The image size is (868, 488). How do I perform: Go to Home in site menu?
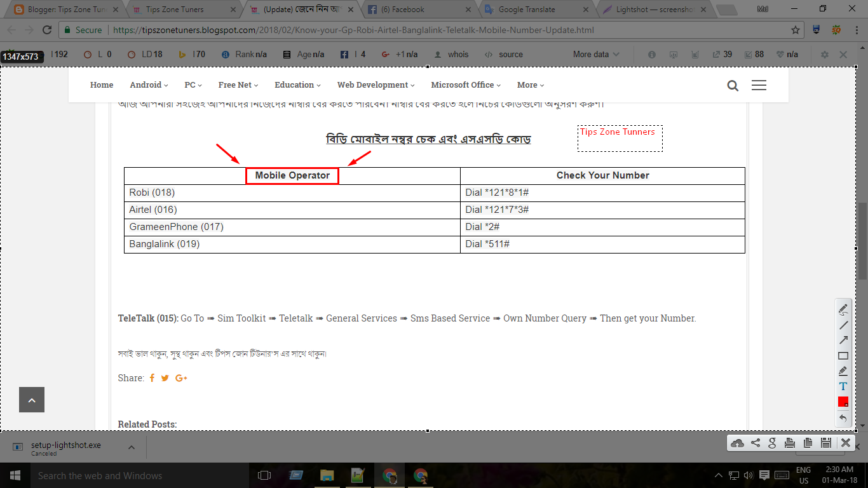tap(102, 85)
